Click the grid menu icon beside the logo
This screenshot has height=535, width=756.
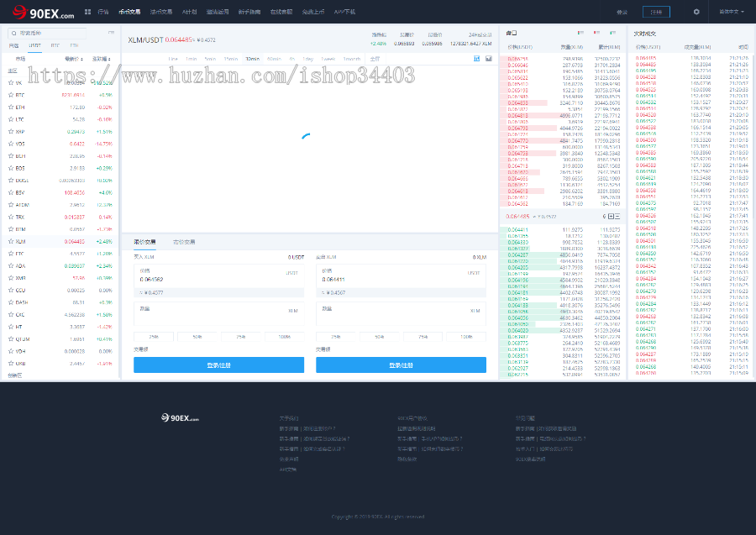(x=87, y=13)
